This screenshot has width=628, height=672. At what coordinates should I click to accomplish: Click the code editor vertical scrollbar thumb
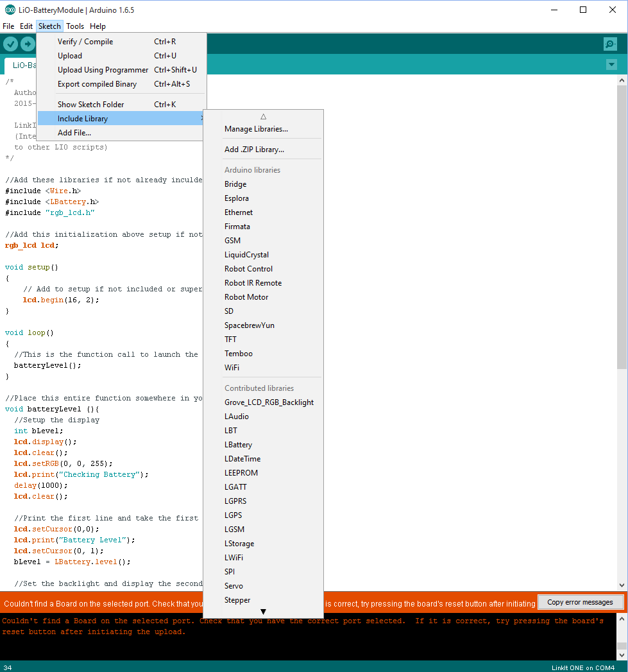pos(622,227)
